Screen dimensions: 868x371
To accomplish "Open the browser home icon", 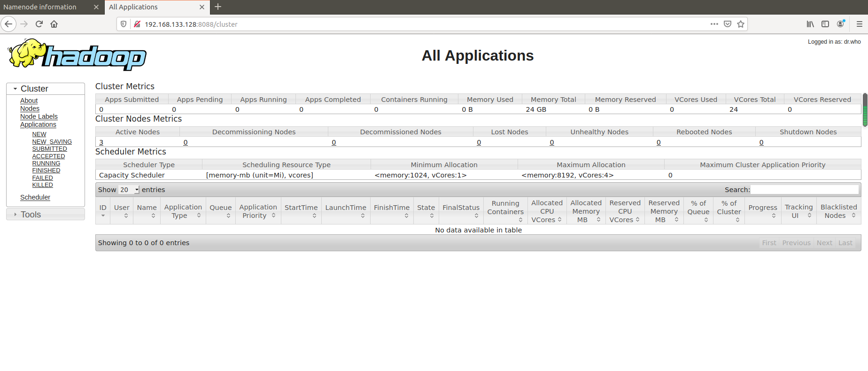I will point(54,24).
